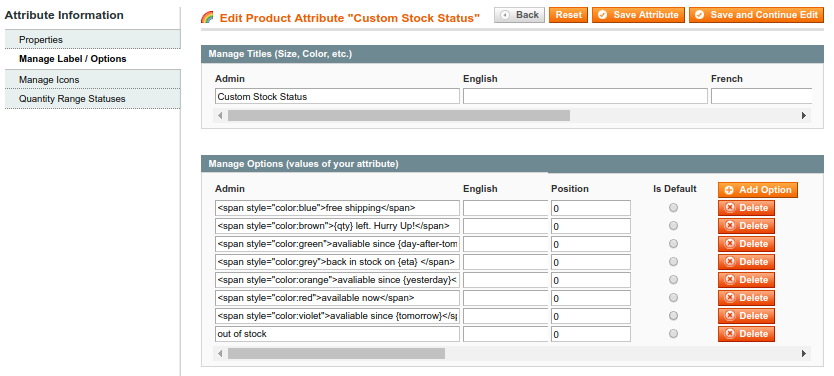Click 'Manage Titles (Size, Color, etc.)' heading
This screenshot has height=376, width=834.
(x=280, y=54)
